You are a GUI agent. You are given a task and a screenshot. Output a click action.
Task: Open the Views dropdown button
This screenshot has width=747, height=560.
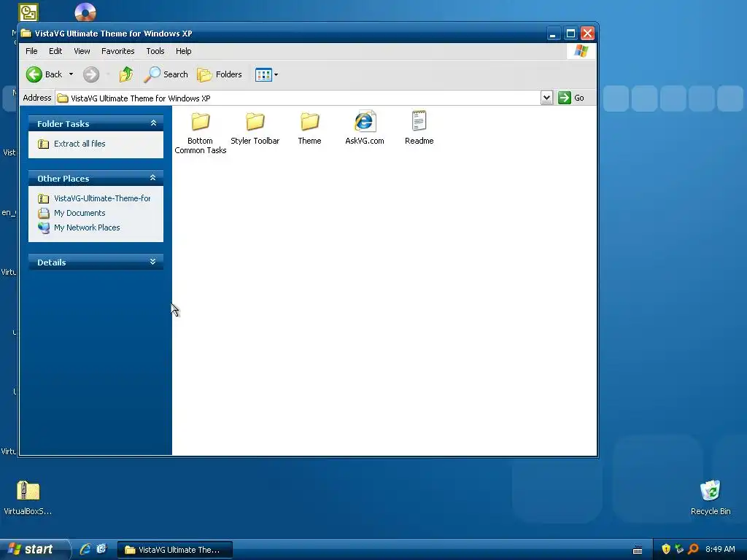266,74
